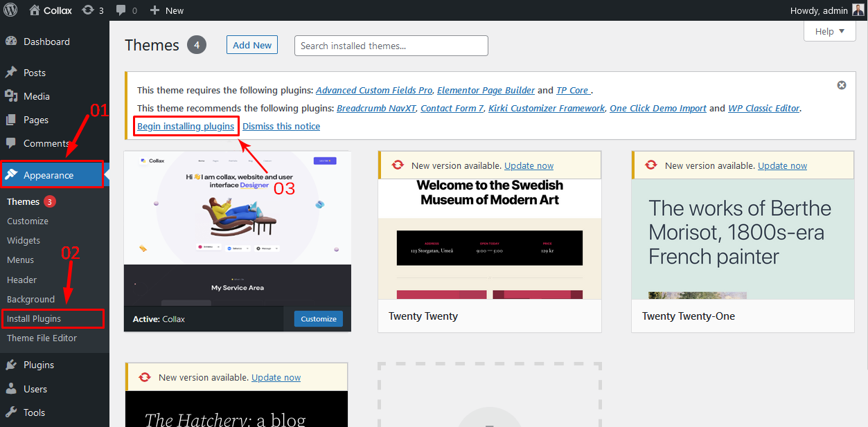
Task: Open Kirki Customizer Framework link
Action: pyautogui.click(x=547, y=108)
